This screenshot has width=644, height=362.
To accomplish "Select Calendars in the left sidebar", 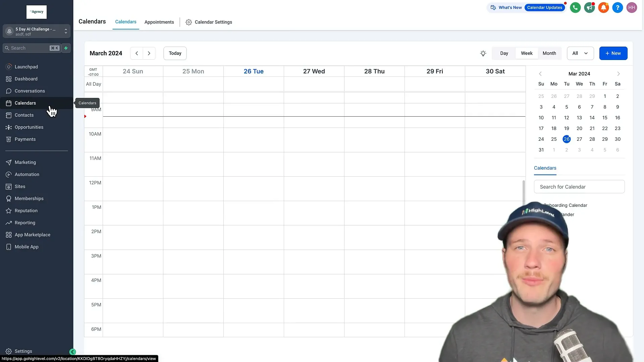I will point(37,103).
